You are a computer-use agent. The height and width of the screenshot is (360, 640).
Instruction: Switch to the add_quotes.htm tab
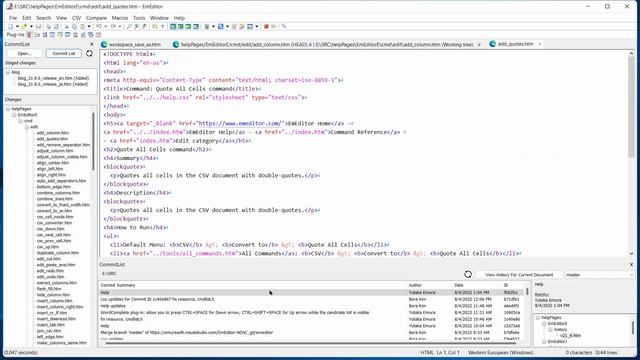pos(515,44)
